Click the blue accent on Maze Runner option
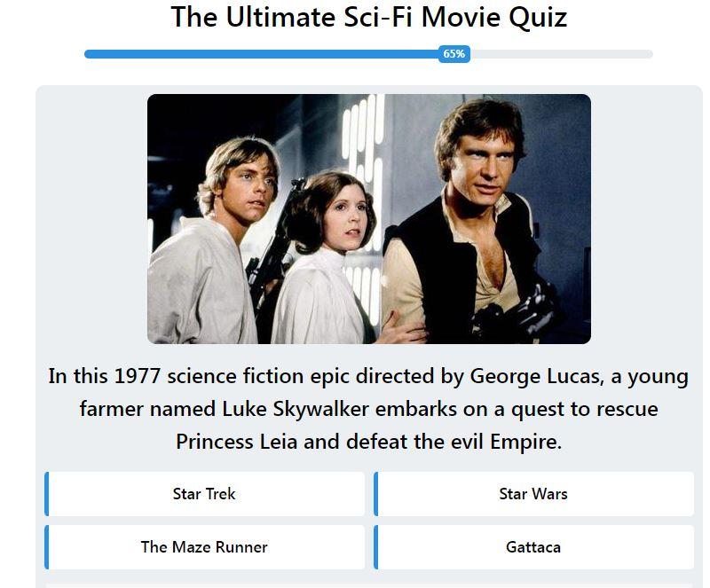Image resolution: width=710 pixels, height=588 pixels. coord(47,547)
